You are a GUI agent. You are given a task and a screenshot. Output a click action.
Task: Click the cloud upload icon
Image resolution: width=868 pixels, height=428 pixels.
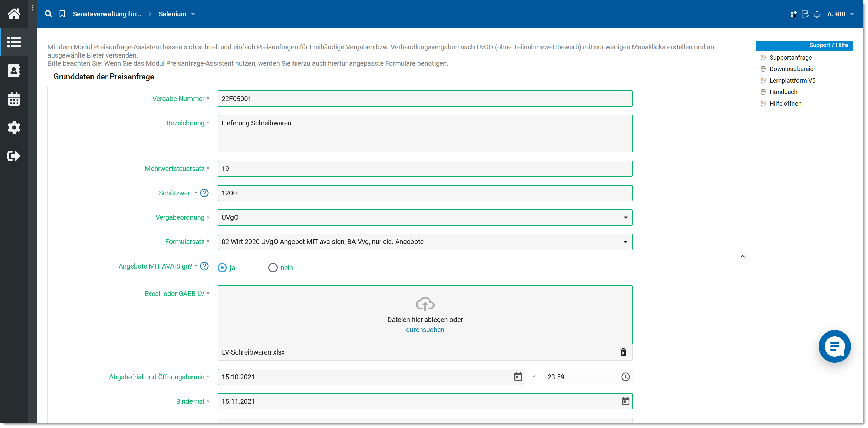425,304
